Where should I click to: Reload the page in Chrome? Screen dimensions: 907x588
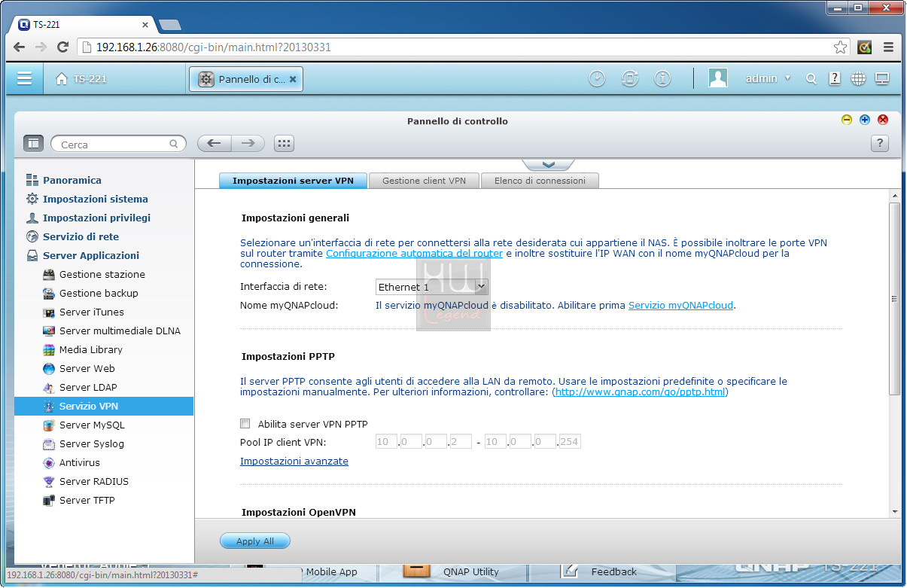[x=62, y=47]
